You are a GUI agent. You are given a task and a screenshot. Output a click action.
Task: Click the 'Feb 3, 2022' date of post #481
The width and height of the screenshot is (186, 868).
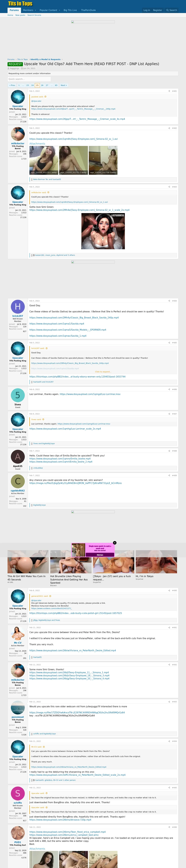[x=34, y=91]
